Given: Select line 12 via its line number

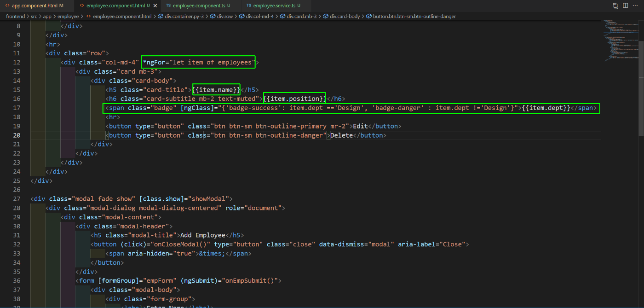Looking at the screenshot, I should [17, 62].
